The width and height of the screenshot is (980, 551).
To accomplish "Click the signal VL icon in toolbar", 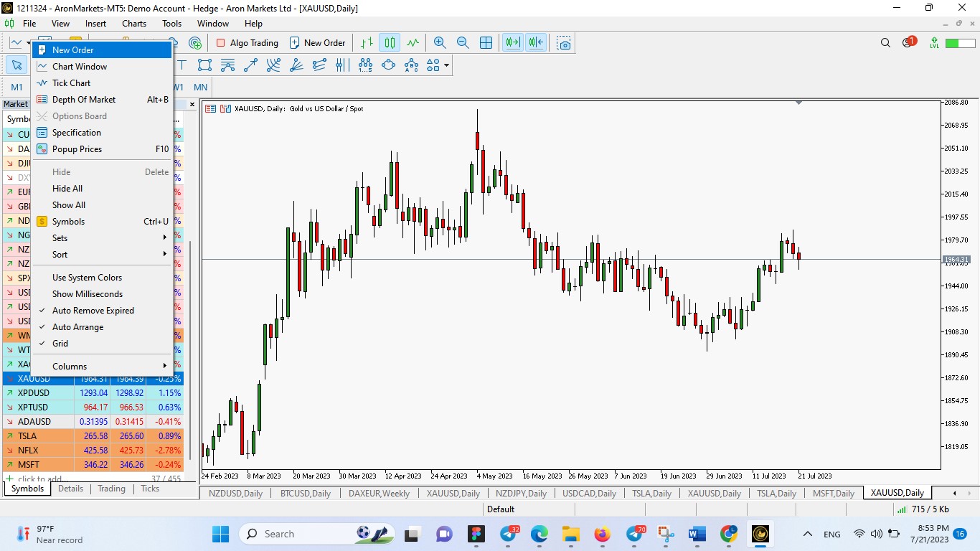I will tap(934, 43).
